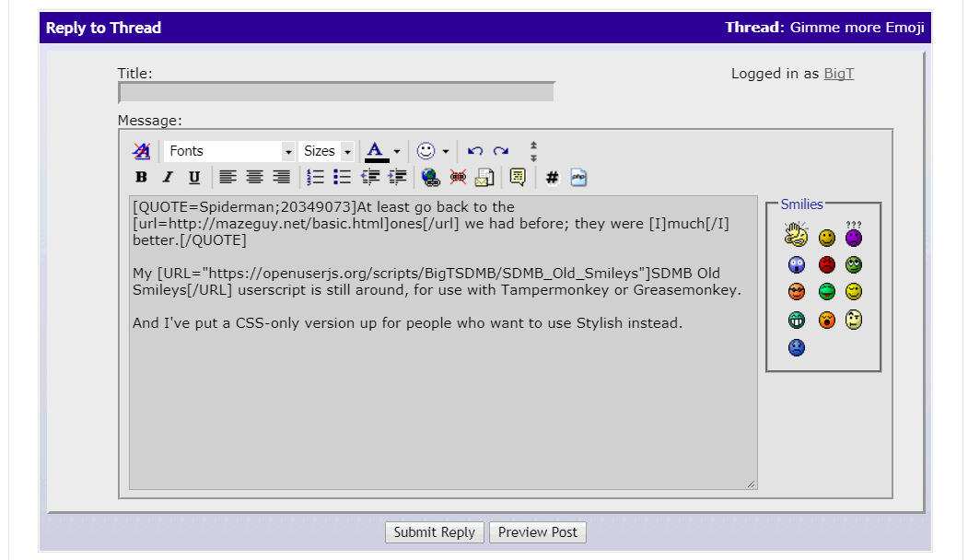Click the Preview Post button

(x=538, y=532)
